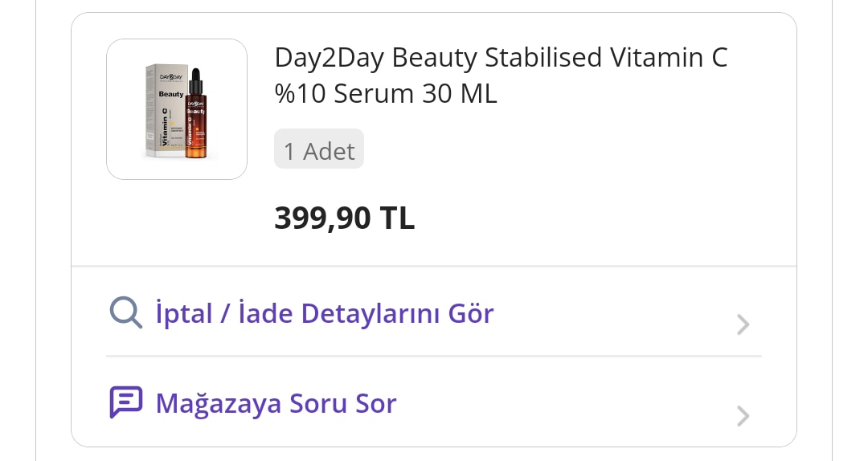Select the İptal / İade Detaylarını Gör menu row
Viewport: 868px width, 461px height.
point(434,313)
